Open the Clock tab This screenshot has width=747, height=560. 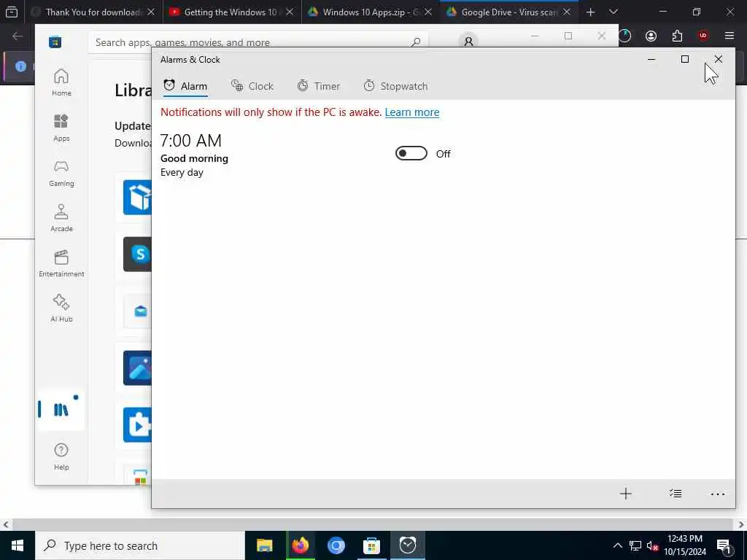252,86
